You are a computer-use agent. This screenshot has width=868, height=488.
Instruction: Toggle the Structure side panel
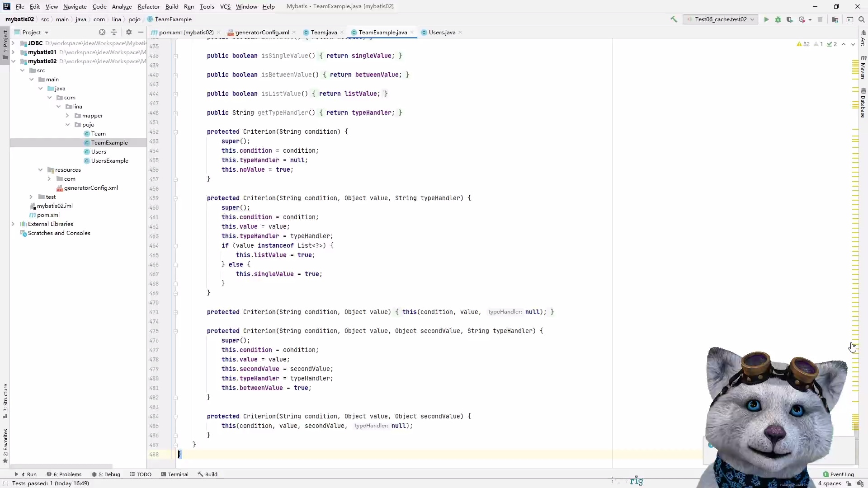pyautogui.click(x=5, y=400)
